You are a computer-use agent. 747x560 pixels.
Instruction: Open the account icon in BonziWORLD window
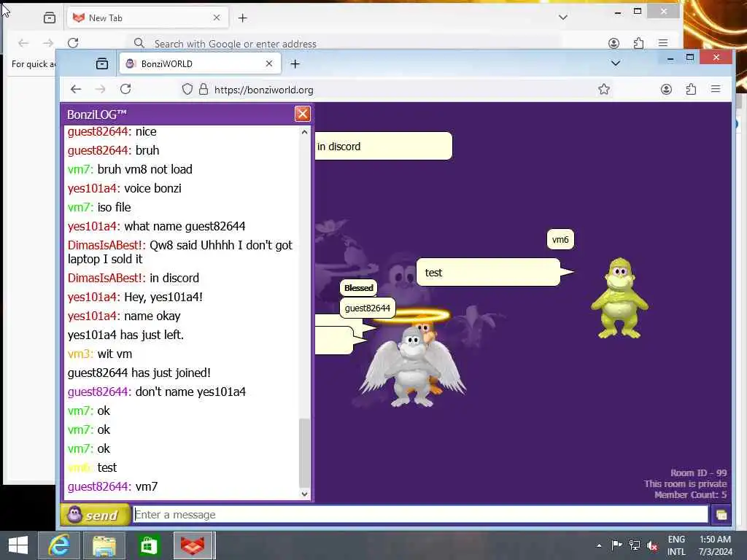(x=666, y=89)
